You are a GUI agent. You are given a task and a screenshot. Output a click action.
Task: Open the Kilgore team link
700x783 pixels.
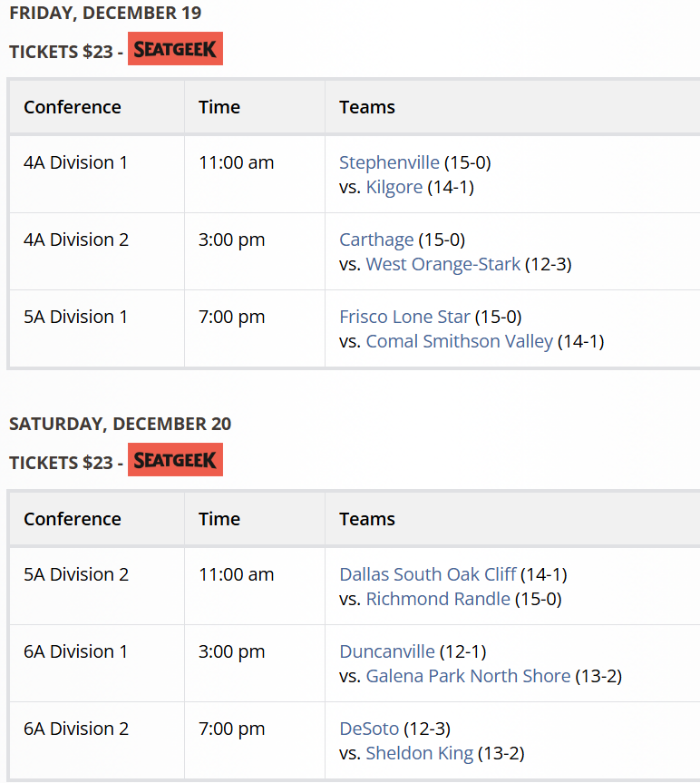pos(394,187)
